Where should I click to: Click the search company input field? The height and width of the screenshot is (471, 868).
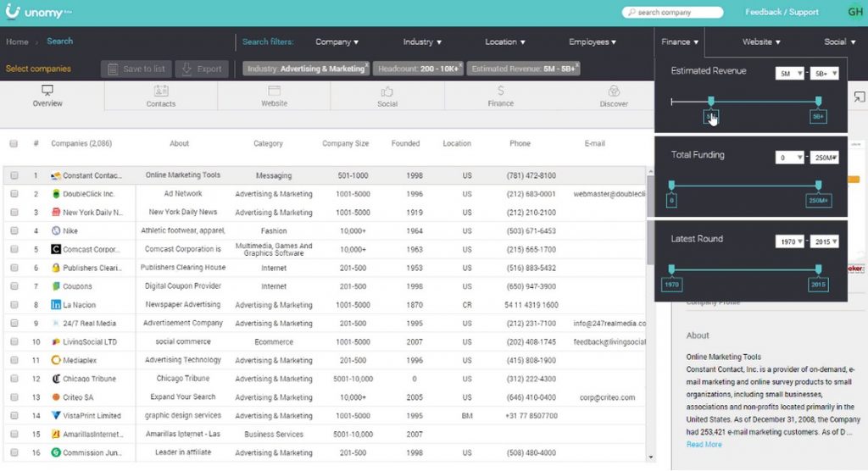[672, 12]
